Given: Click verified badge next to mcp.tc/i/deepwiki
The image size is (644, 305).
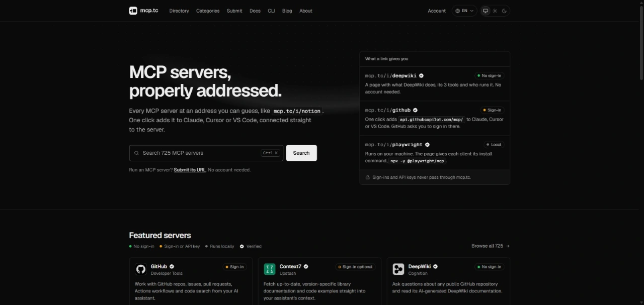Looking at the screenshot, I should [x=422, y=76].
